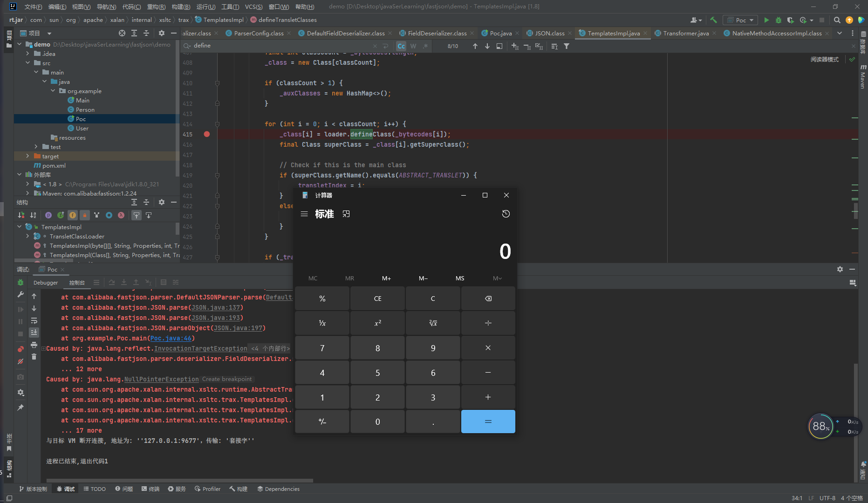Toggle regex option in search bar
Viewport: 868px width, 503px height.
pyautogui.click(x=425, y=46)
